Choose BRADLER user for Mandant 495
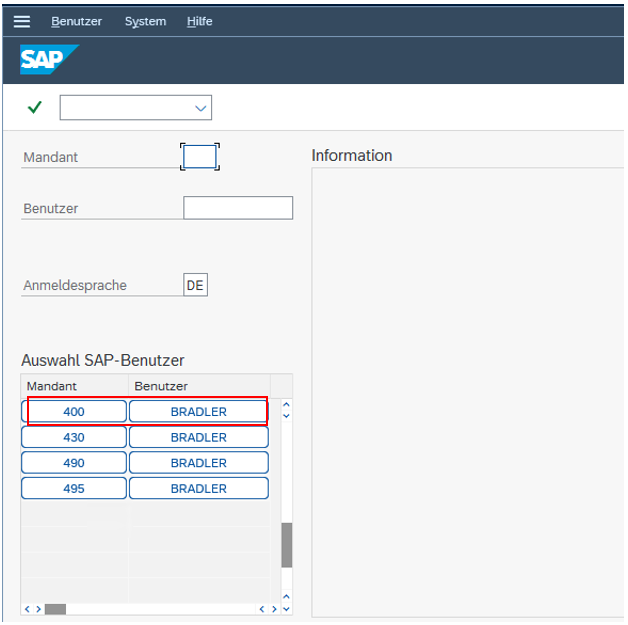This screenshot has width=628, height=625. click(198, 489)
